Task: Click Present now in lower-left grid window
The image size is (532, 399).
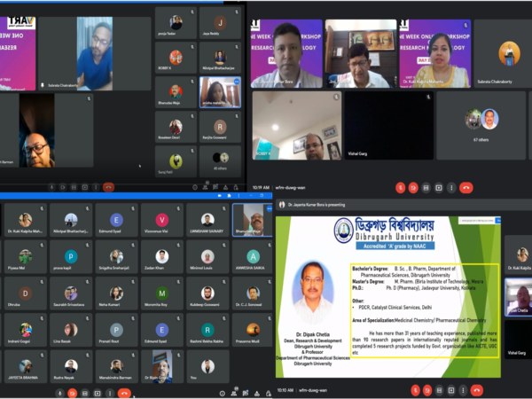Action: [98, 393]
